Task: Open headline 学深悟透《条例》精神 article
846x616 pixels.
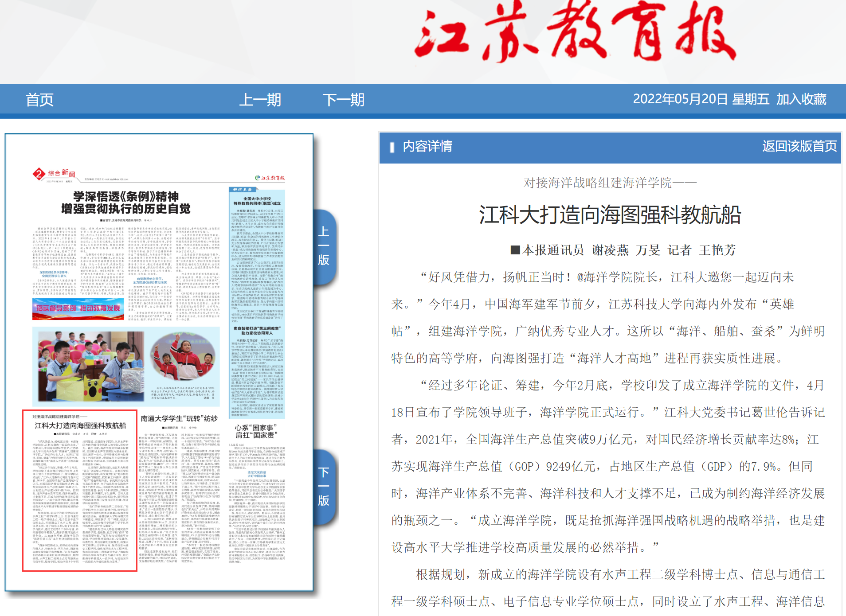Action: 126,203
